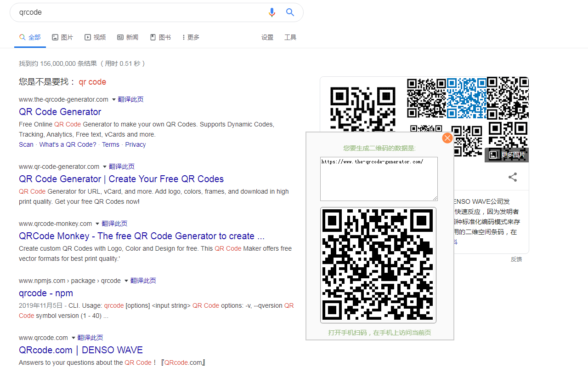Open the QR Code Generator result title

60,112
